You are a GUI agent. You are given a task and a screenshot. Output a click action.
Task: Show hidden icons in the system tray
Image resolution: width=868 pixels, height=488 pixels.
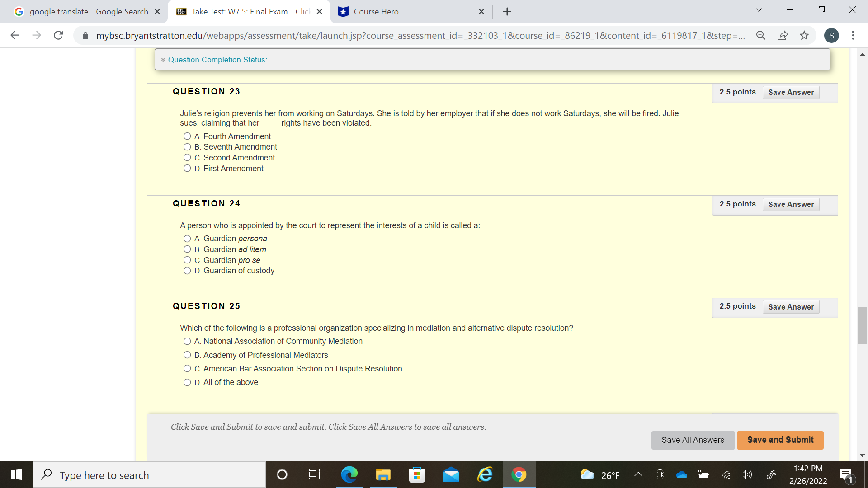(638, 474)
